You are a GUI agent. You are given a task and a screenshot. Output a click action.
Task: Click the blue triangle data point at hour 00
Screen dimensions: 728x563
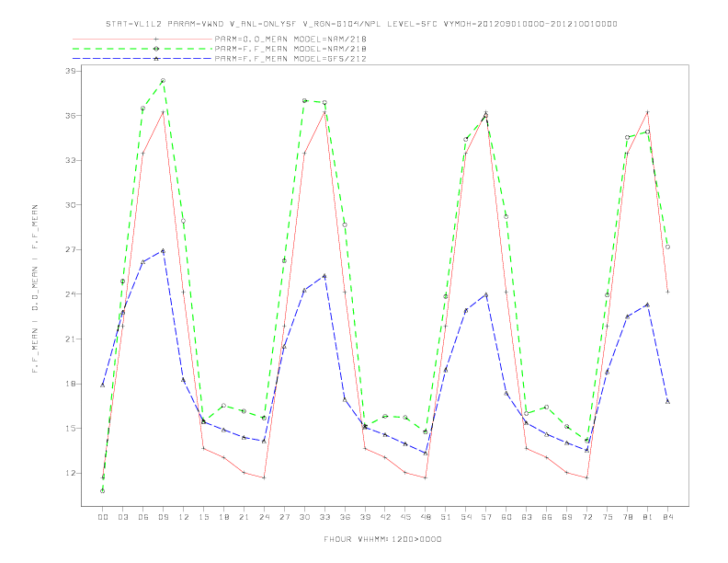[103, 385]
